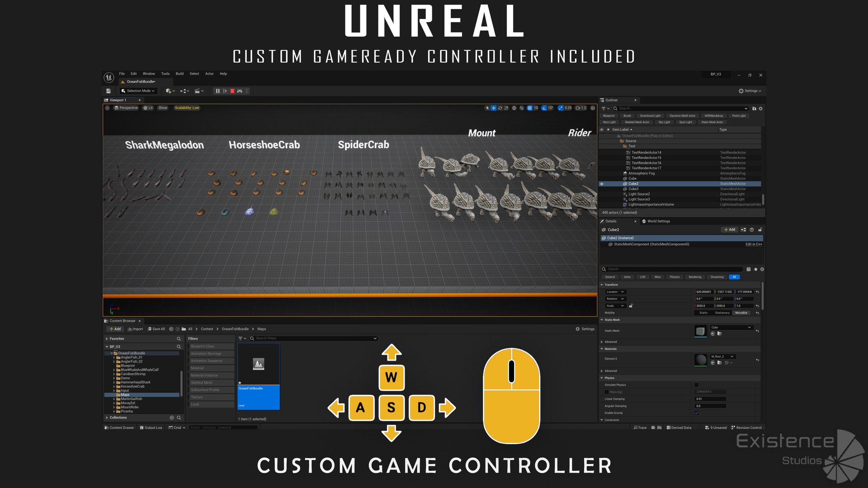Open the Window menu
868x488 pixels.
pyautogui.click(x=149, y=74)
